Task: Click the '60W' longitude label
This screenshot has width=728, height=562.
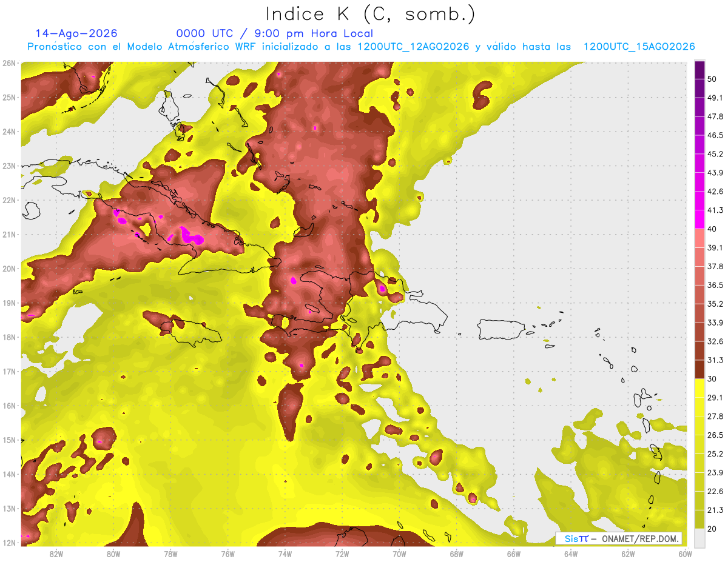Action: click(x=685, y=554)
